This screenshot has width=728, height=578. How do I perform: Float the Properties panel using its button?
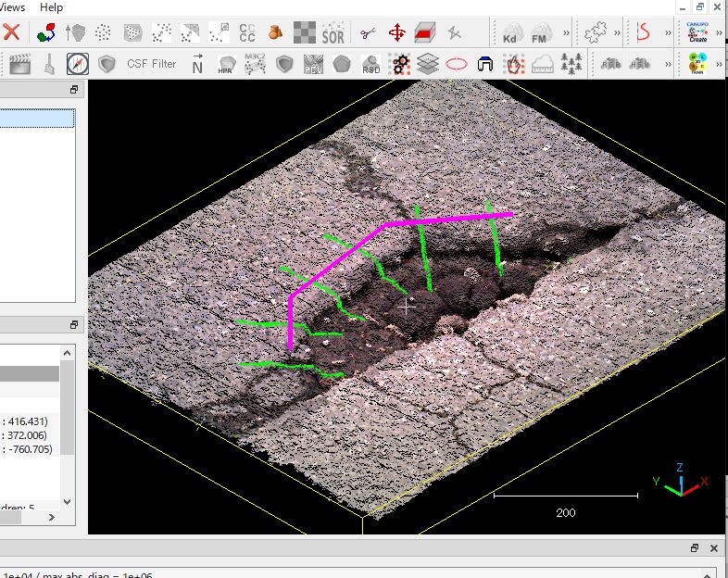coord(74,325)
